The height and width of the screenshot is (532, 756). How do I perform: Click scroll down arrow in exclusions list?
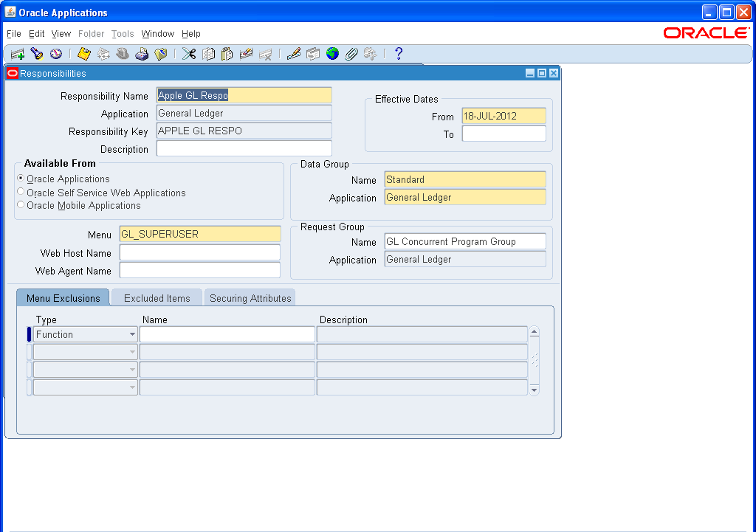click(x=535, y=390)
